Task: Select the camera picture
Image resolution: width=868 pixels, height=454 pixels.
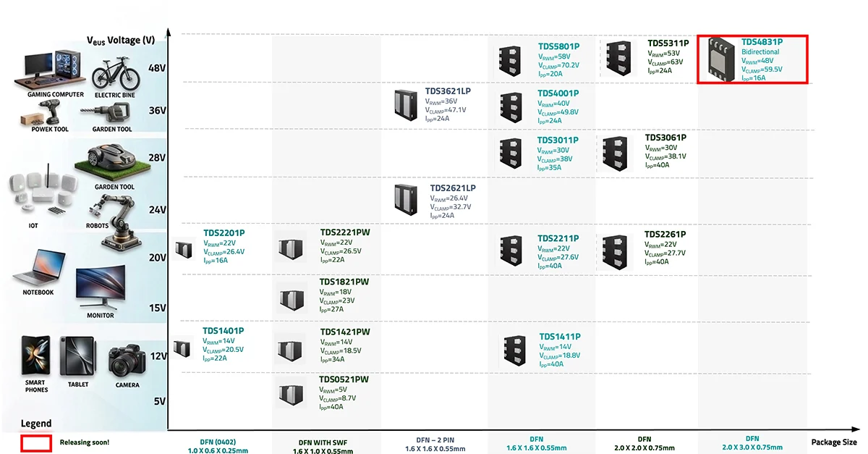Action: pyautogui.click(x=127, y=361)
